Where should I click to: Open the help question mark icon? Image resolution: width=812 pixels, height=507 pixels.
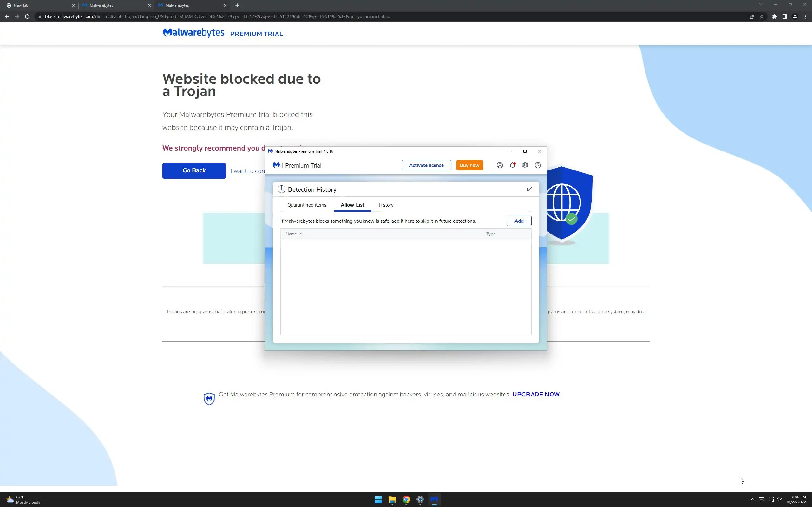(538, 165)
